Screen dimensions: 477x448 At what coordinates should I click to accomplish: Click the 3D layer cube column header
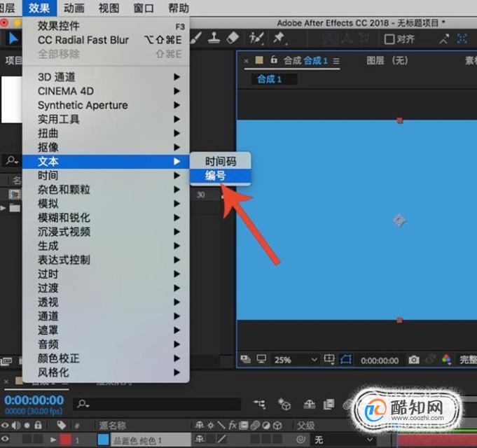[277, 426]
